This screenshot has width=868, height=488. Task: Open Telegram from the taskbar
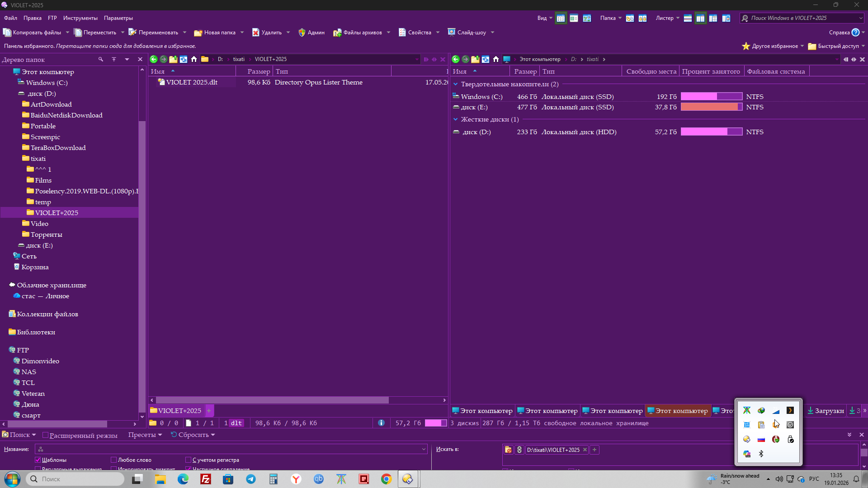251,479
